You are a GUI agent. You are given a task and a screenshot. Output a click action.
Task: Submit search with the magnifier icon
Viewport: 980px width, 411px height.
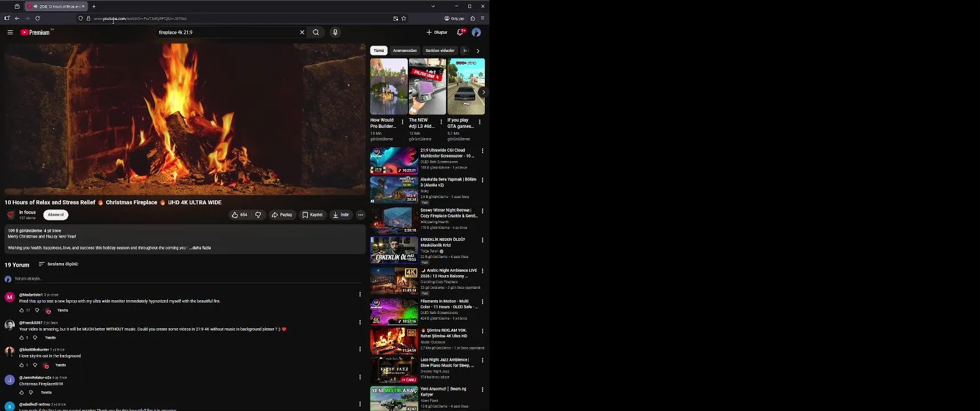click(316, 33)
